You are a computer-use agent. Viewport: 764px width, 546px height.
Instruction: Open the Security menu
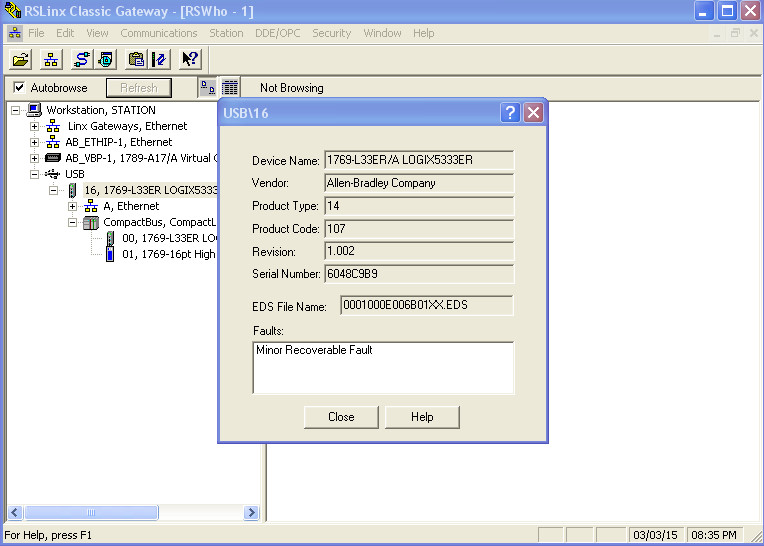tap(331, 33)
